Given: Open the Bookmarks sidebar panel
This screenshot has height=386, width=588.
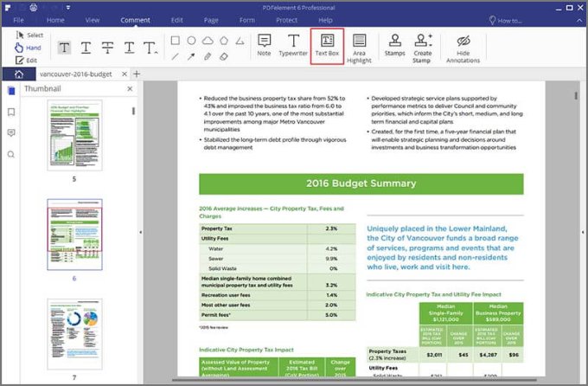Looking at the screenshot, I should point(11,112).
